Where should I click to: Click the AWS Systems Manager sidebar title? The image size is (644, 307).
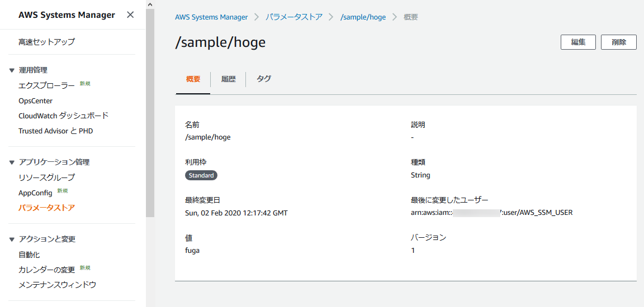coord(67,15)
